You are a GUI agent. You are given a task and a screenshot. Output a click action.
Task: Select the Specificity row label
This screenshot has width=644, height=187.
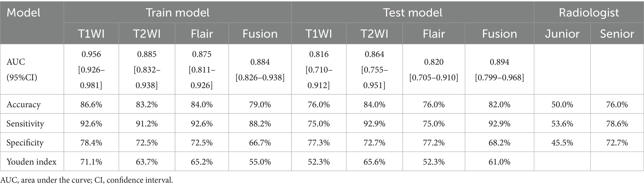tap(25, 143)
